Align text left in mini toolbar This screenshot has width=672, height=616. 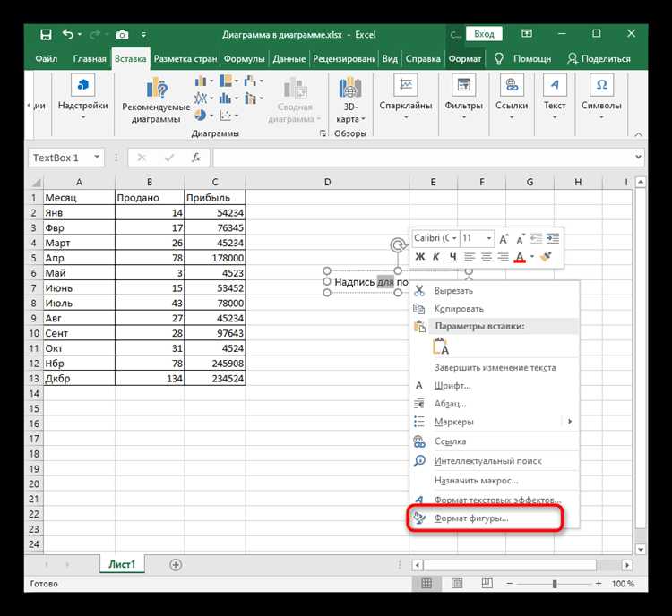[x=470, y=257]
